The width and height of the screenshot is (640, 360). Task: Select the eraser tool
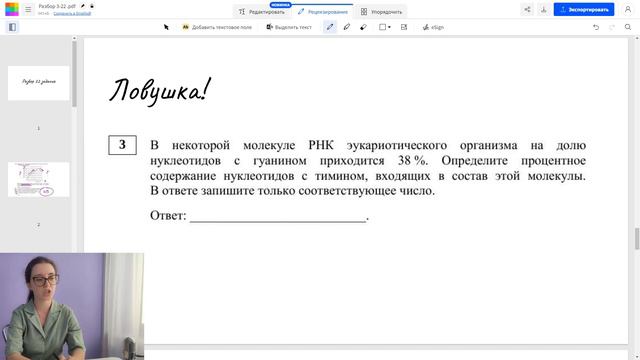tap(363, 27)
